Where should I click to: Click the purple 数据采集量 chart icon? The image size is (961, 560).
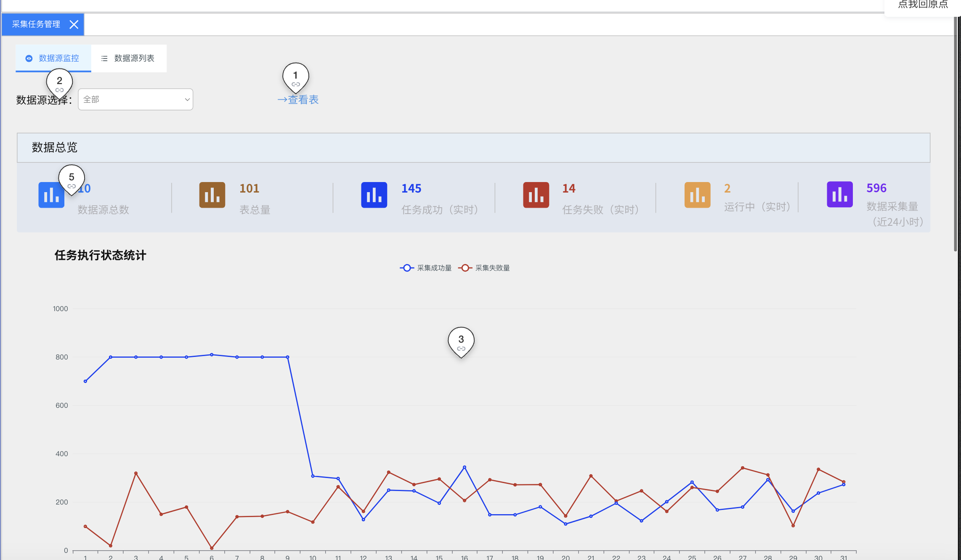[x=840, y=194]
